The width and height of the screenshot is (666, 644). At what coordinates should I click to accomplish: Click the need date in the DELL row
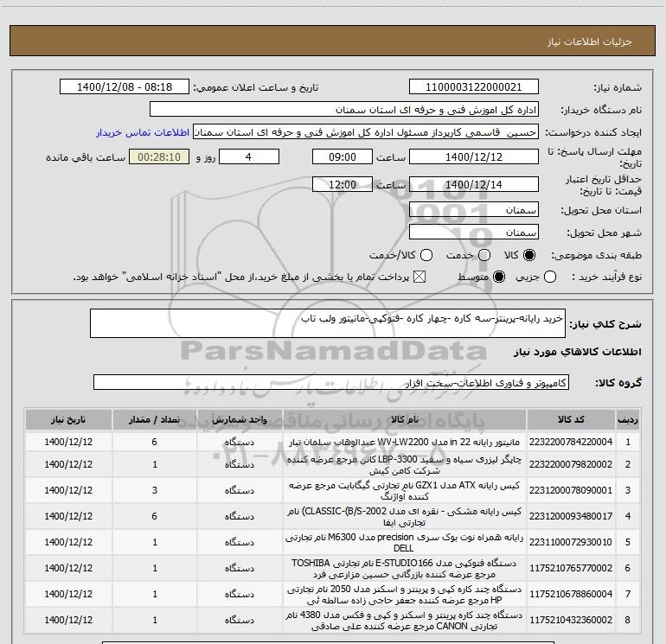68,542
